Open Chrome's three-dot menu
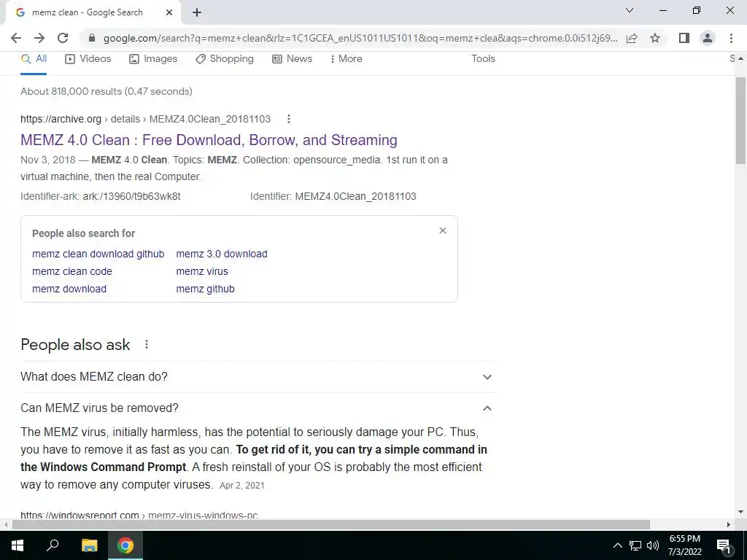The height and width of the screenshot is (560, 747). 731,38
